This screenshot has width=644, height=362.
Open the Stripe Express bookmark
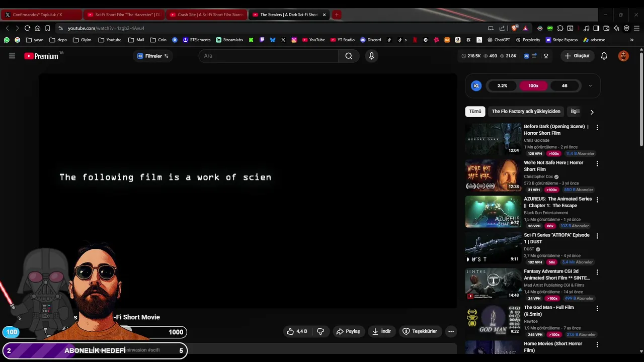pyautogui.click(x=561, y=40)
